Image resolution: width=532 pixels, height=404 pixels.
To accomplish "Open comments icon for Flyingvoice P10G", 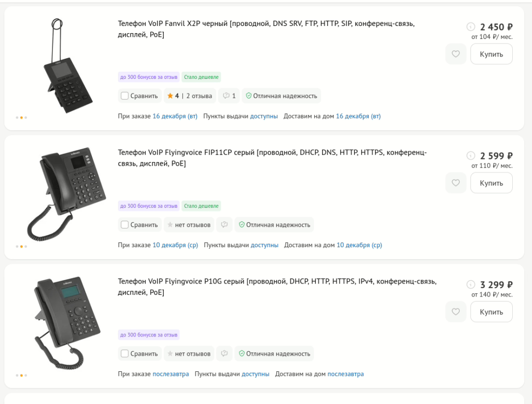I will coord(224,354).
